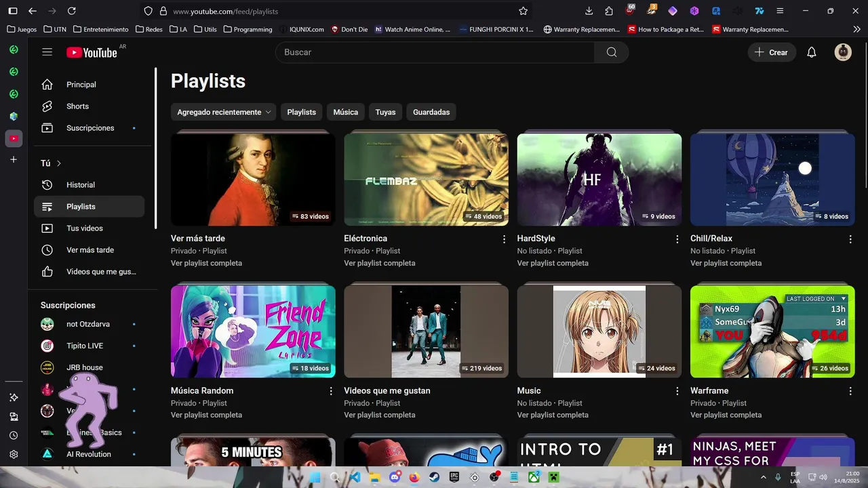
Task: Open Steam from the taskbar
Action: tap(434, 477)
